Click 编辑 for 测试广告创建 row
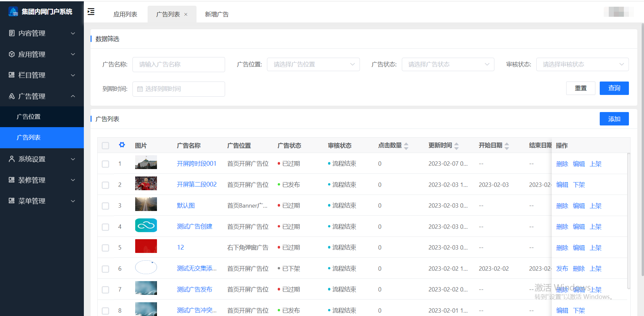The height and width of the screenshot is (316, 644). pos(579,227)
